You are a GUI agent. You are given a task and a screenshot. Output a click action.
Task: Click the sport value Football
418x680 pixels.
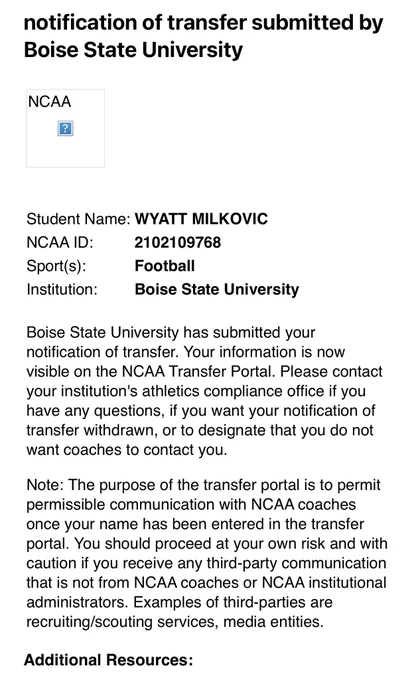pos(165,265)
